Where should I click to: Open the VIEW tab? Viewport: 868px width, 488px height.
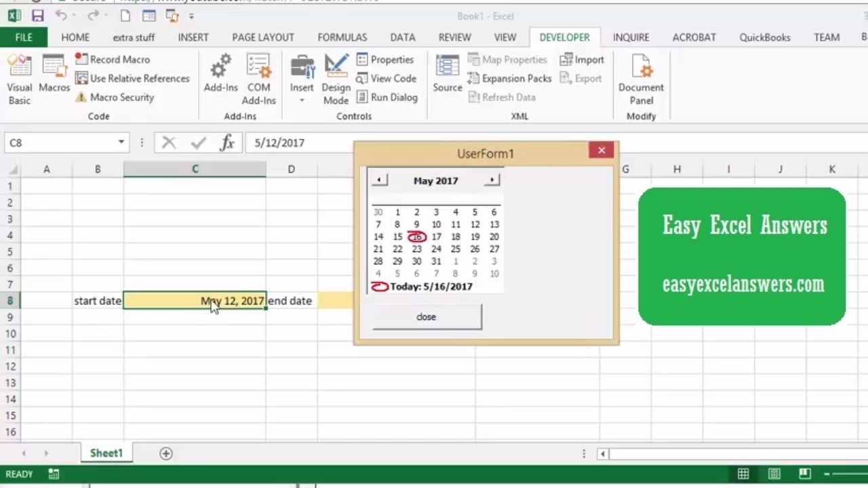click(505, 37)
